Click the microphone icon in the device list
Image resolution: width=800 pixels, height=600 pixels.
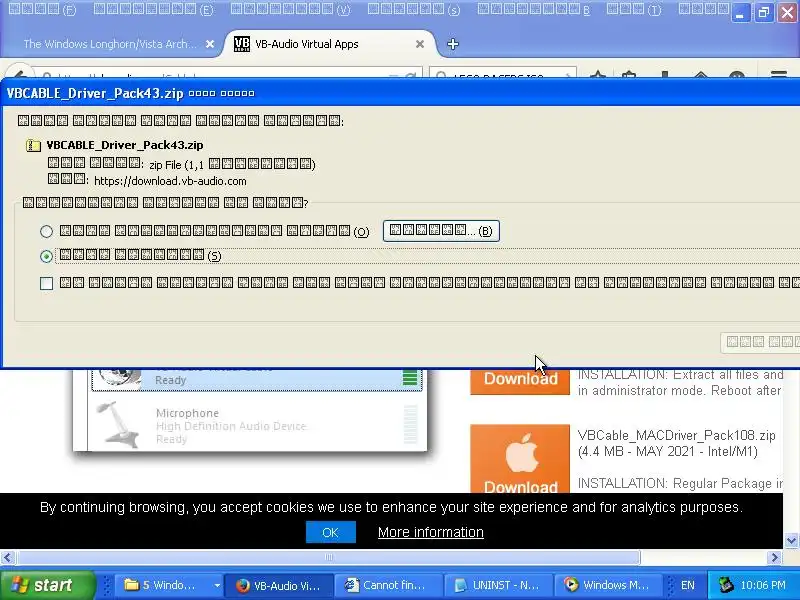[118, 424]
